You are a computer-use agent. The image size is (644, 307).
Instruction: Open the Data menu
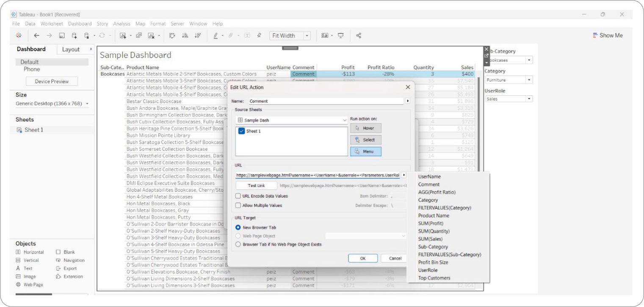pyautogui.click(x=30, y=24)
